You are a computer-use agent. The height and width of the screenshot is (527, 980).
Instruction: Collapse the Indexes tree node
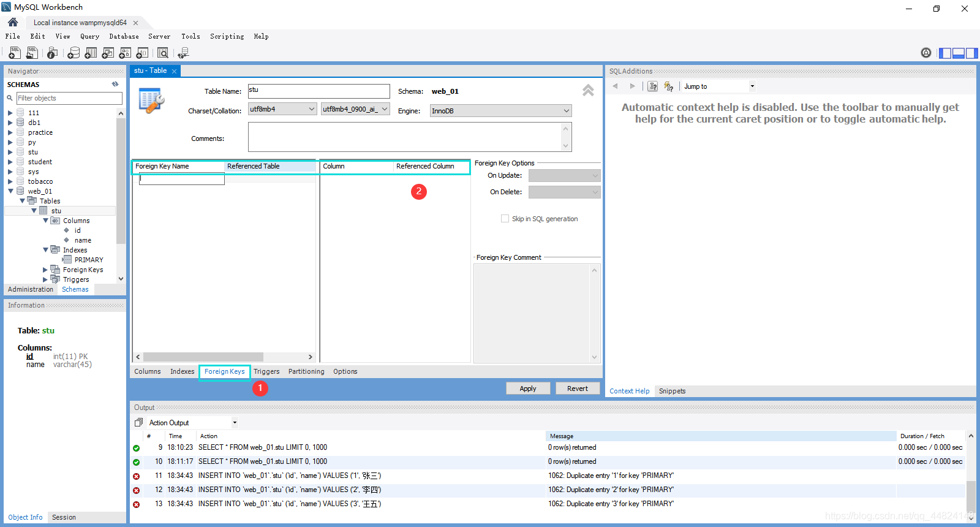pos(45,250)
